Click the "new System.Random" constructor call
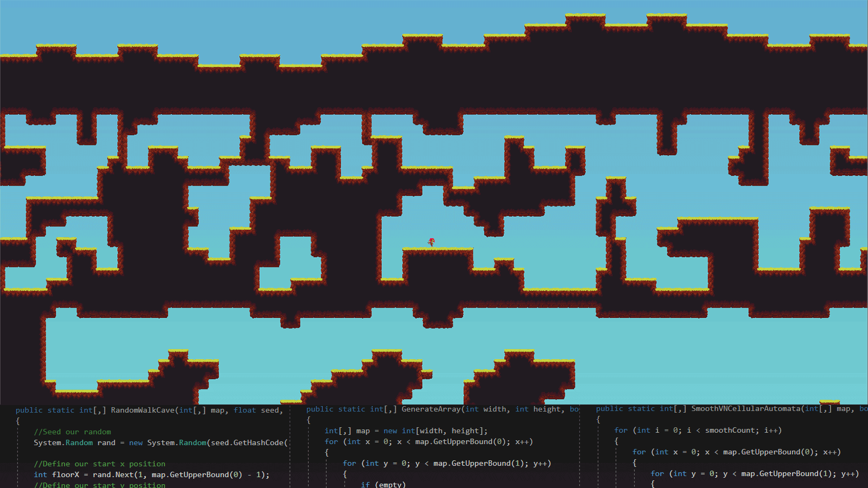This screenshot has width=868, height=488. (x=168, y=443)
